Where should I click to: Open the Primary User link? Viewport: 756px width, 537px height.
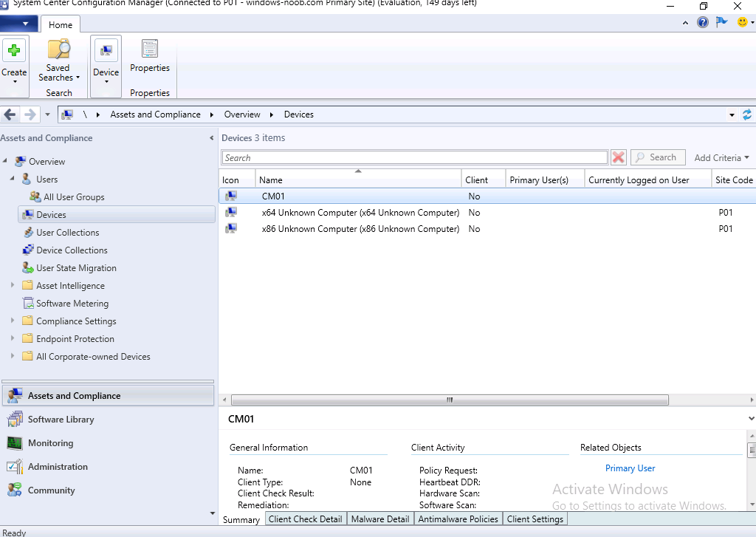pos(630,468)
